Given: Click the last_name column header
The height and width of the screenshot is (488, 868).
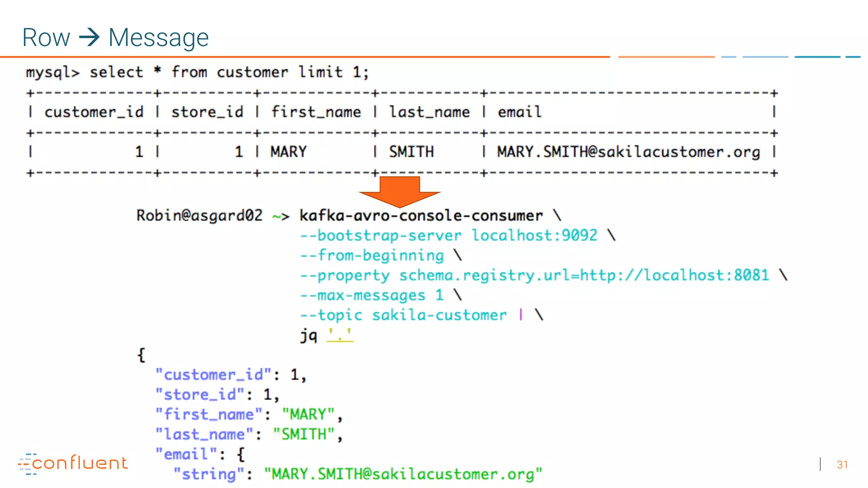Looking at the screenshot, I should click(429, 112).
